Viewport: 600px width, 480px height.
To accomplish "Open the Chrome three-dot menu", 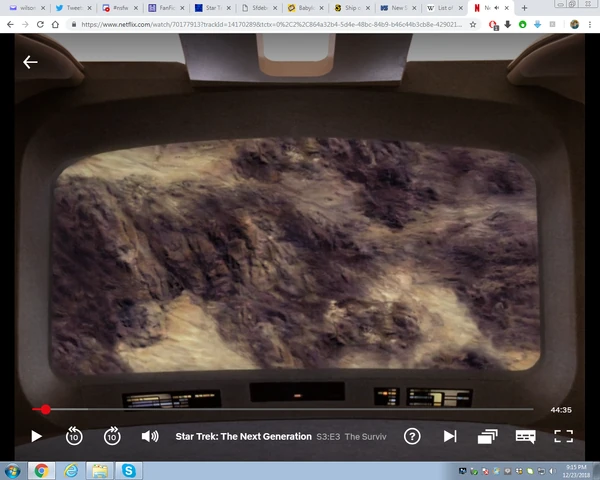I will coord(590,24).
